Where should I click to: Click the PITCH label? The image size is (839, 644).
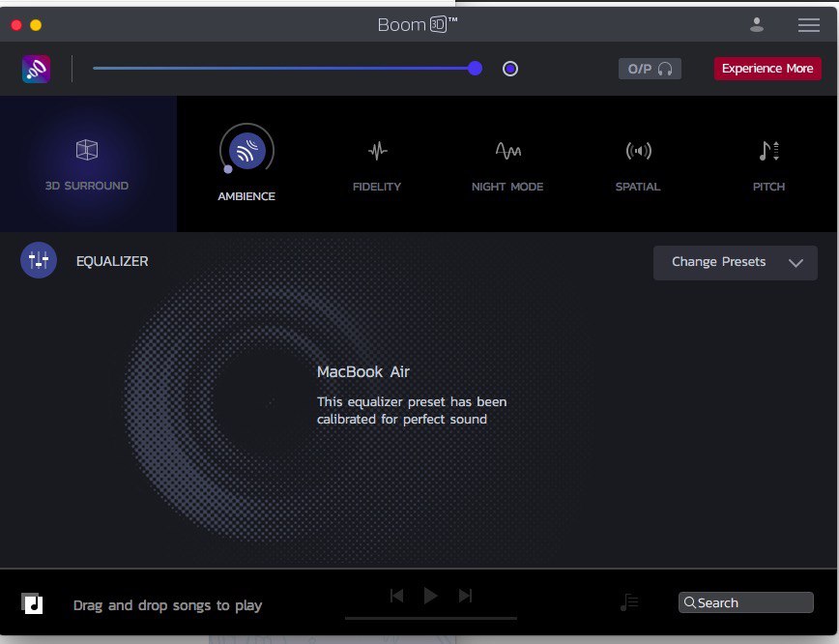pyautogui.click(x=768, y=187)
